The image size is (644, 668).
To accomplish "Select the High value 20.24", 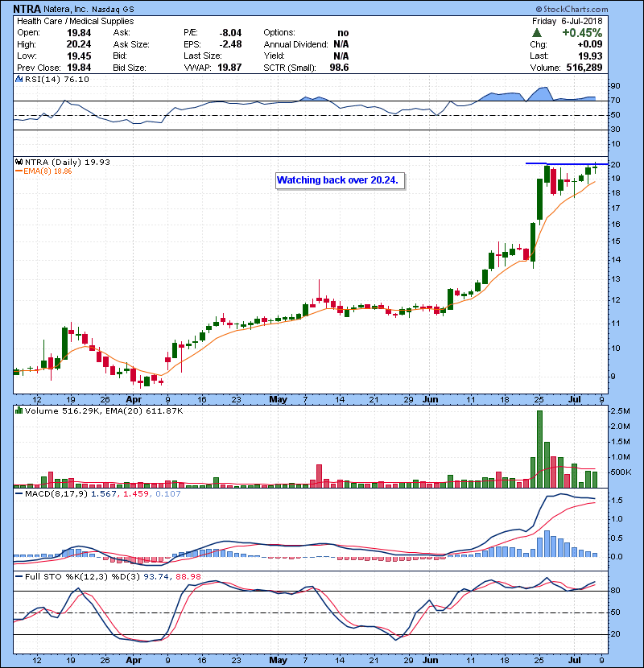I will [79, 44].
